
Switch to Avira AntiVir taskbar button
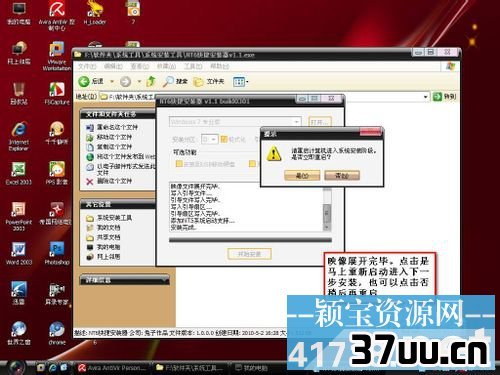pyautogui.click(x=112, y=368)
